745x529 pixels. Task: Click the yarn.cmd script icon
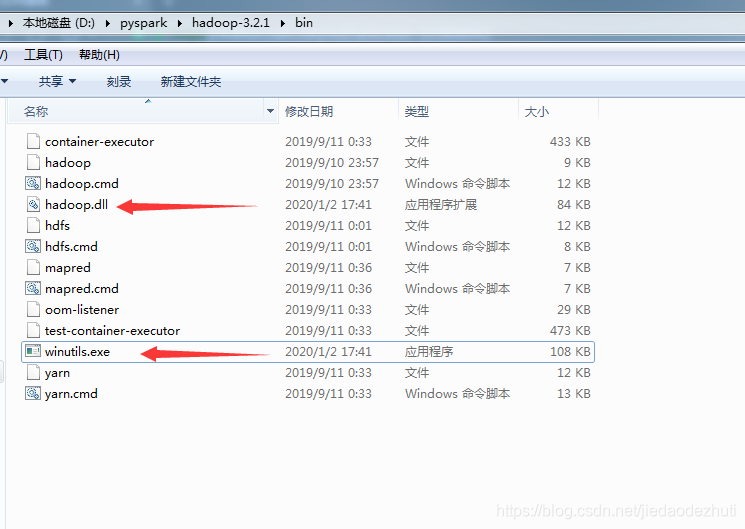click(x=33, y=394)
